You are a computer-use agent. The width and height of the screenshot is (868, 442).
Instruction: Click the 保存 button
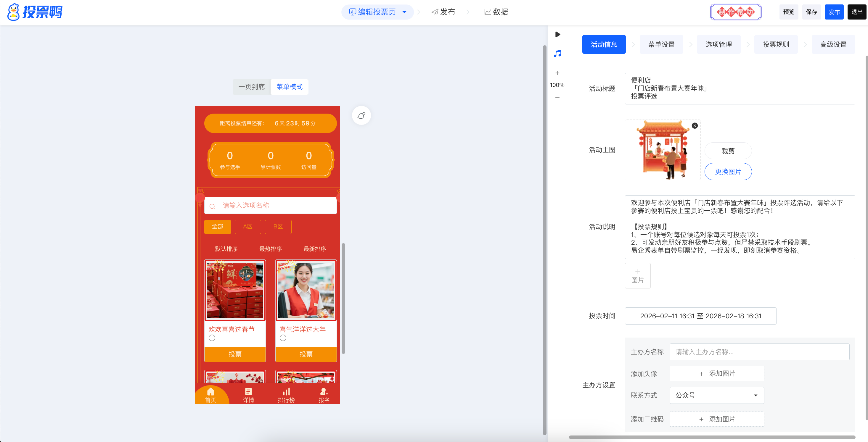[x=811, y=12]
